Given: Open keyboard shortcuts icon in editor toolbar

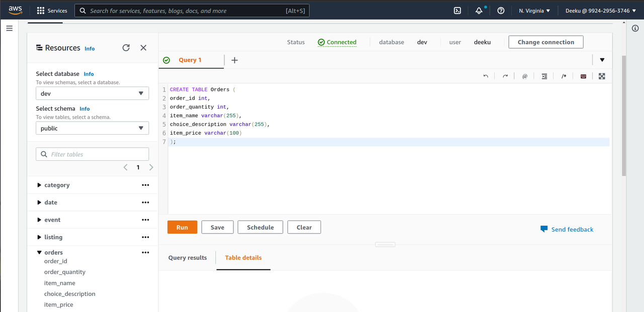Looking at the screenshot, I should click(583, 76).
